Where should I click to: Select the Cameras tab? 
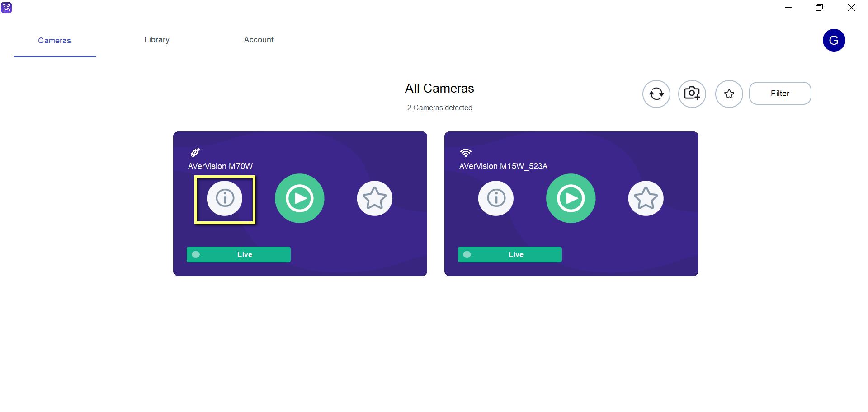[x=54, y=41]
